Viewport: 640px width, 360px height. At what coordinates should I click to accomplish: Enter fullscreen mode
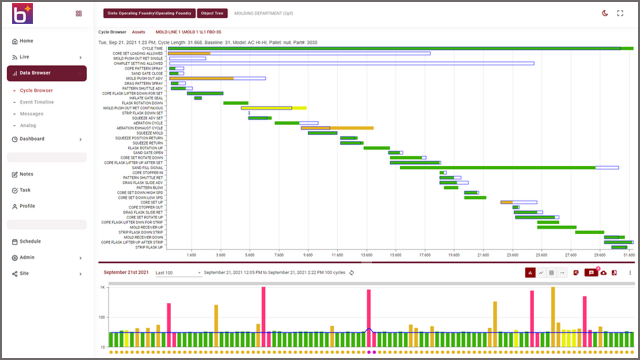point(620,13)
